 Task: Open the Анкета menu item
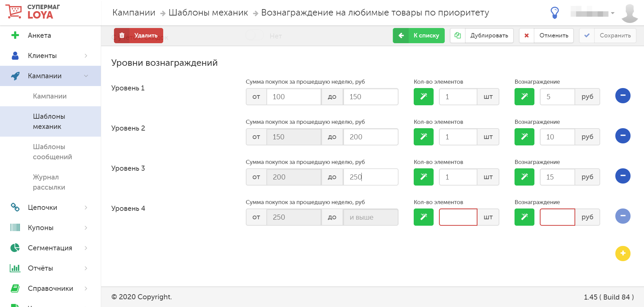coord(51,35)
